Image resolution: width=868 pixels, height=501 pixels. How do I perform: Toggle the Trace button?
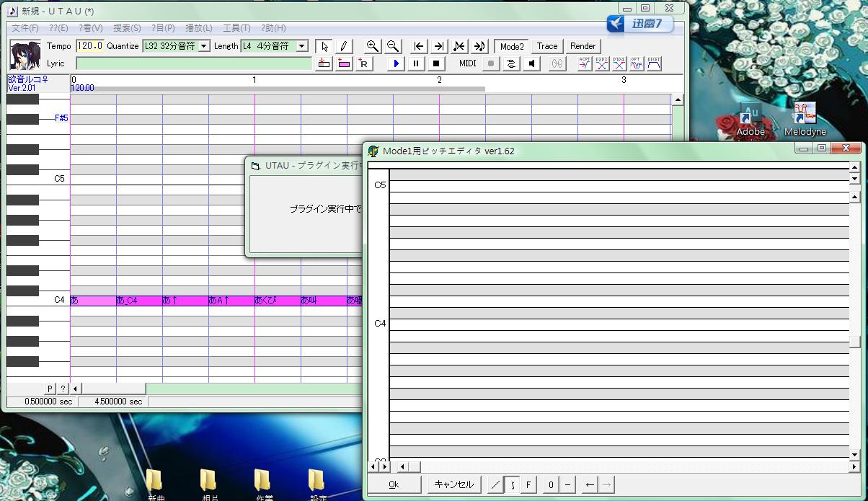tap(547, 46)
